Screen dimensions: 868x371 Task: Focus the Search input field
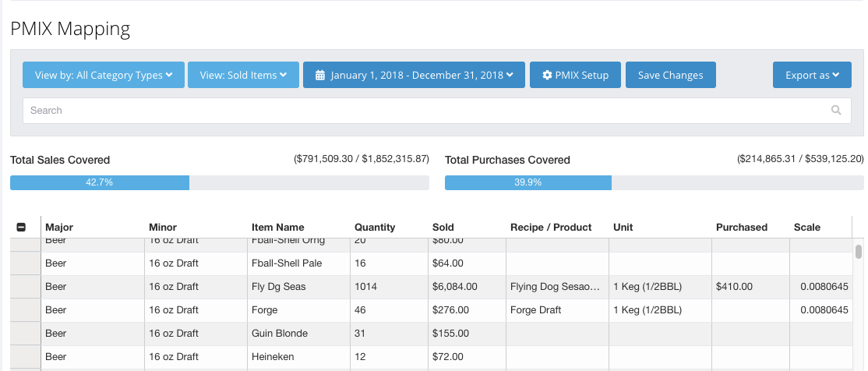425,111
